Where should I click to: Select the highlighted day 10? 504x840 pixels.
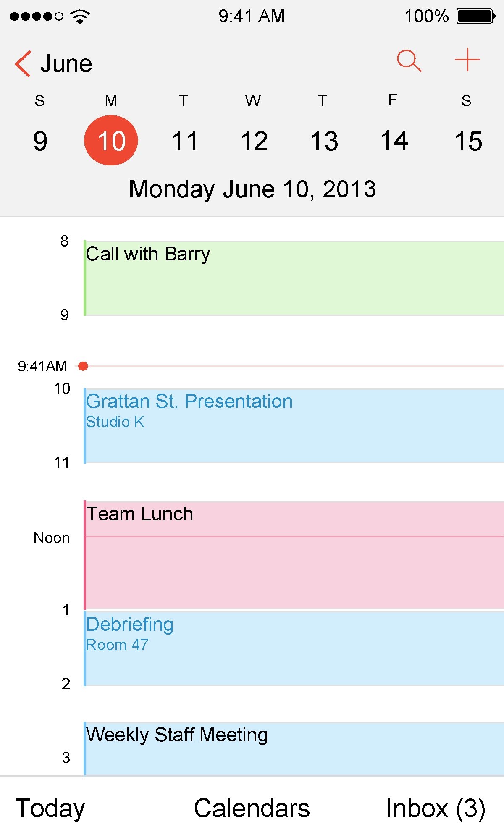111,141
